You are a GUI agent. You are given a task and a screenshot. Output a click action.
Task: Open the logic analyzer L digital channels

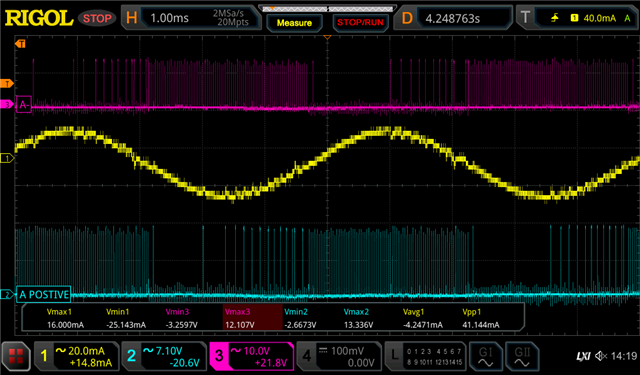[x=426, y=356]
